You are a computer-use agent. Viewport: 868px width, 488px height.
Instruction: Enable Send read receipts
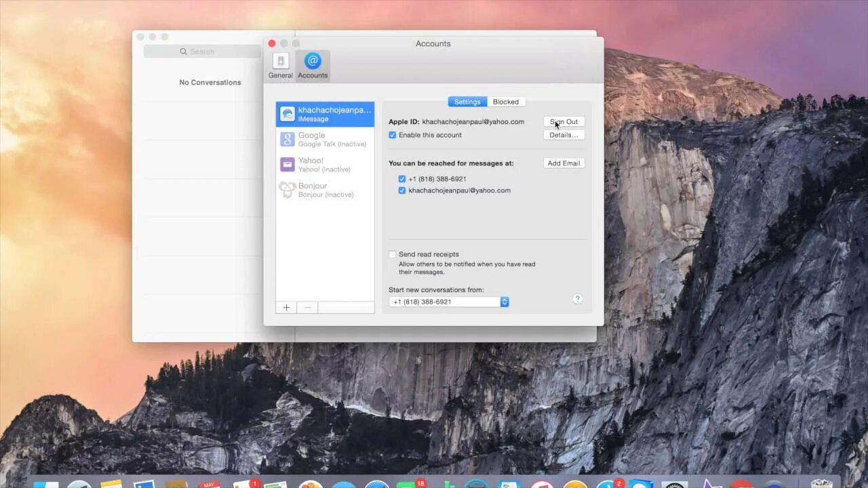pos(393,254)
